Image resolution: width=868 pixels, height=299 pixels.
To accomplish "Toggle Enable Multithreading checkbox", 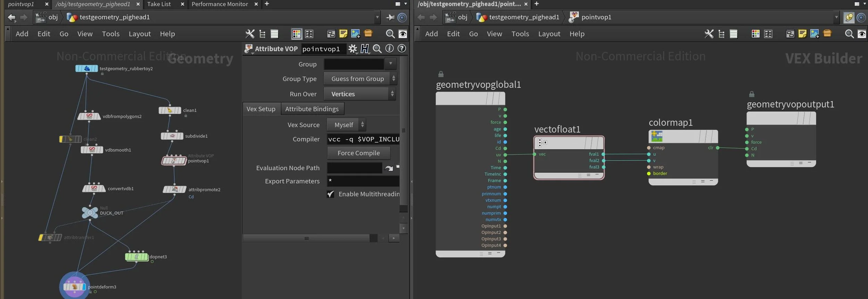I will tap(331, 194).
